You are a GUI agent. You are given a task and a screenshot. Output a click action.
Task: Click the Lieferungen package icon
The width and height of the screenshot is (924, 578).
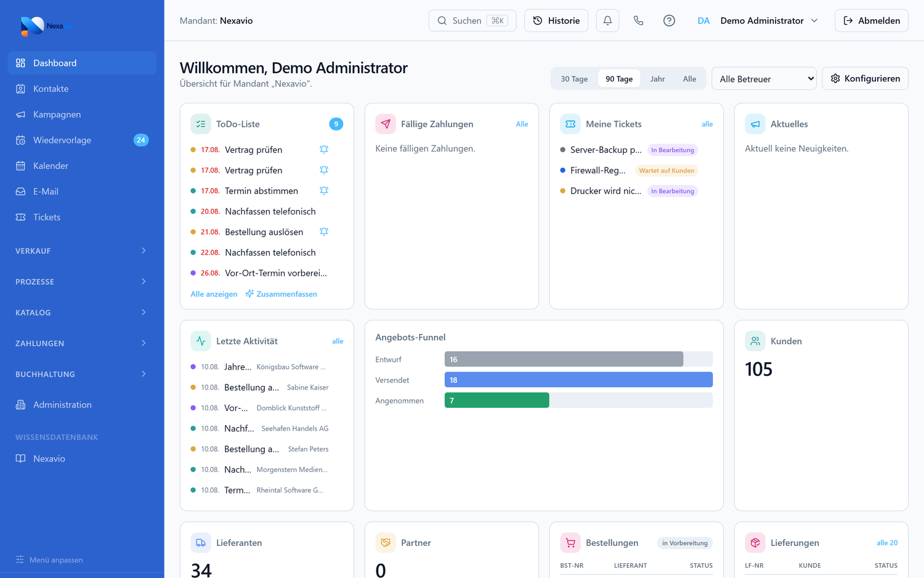coord(755,543)
